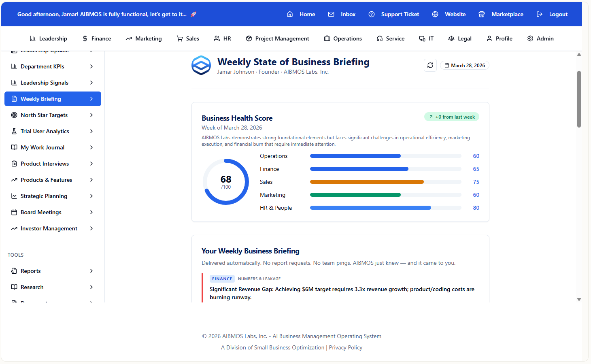Image resolution: width=591 pixels, height=364 pixels.
Task: Expand the Products & Features chevron
Action: pyautogui.click(x=91, y=180)
